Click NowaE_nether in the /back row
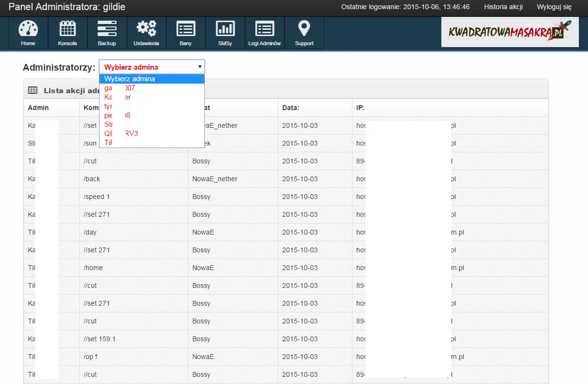This screenshot has height=384, width=588. pos(215,179)
